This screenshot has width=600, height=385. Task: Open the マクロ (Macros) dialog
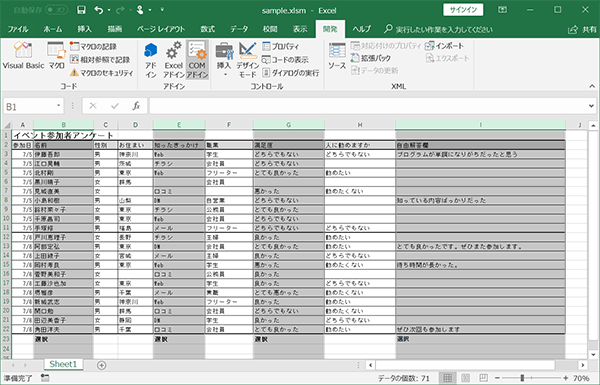coord(56,56)
